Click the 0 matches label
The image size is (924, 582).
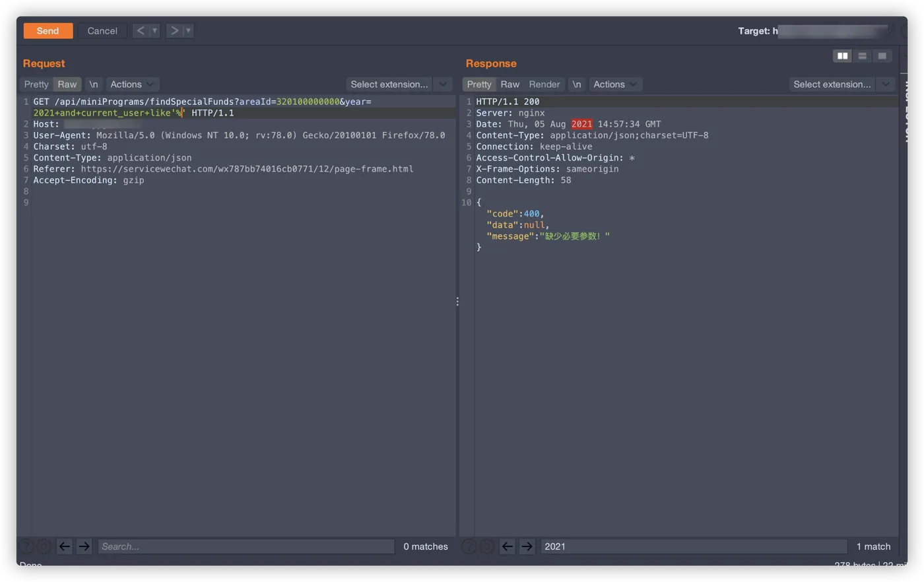(x=426, y=546)
